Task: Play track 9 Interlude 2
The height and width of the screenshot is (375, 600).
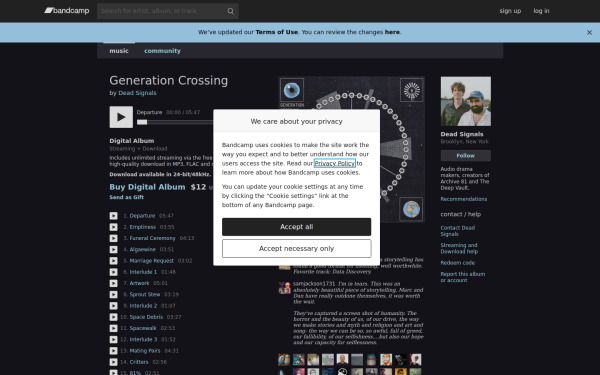Action: pyautogui.click(x=114, y=306)
